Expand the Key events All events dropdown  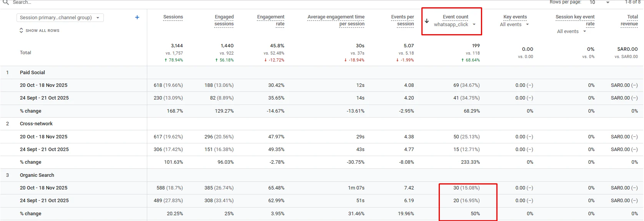[514, 25]
